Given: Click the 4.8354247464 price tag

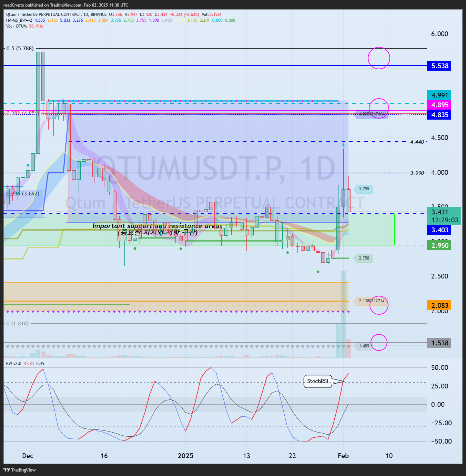Looking at the screenshot, I should tap(371, 114).
